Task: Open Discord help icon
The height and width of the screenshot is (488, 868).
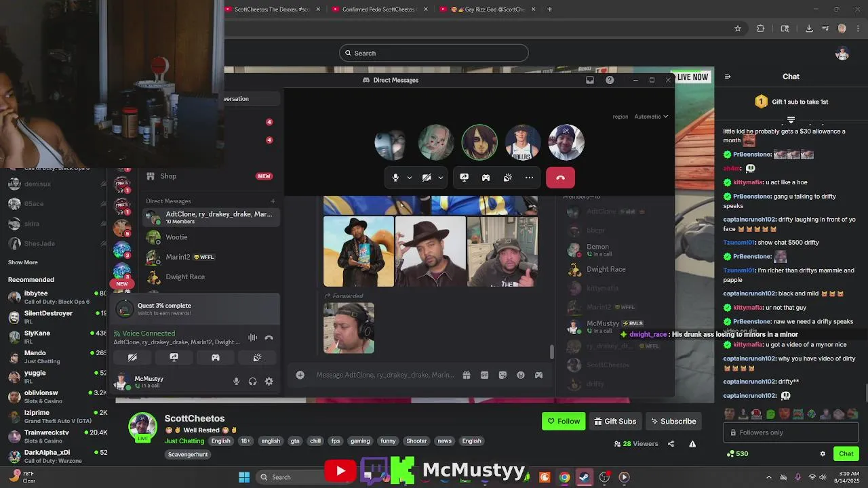Action: (x=610, y=80)
